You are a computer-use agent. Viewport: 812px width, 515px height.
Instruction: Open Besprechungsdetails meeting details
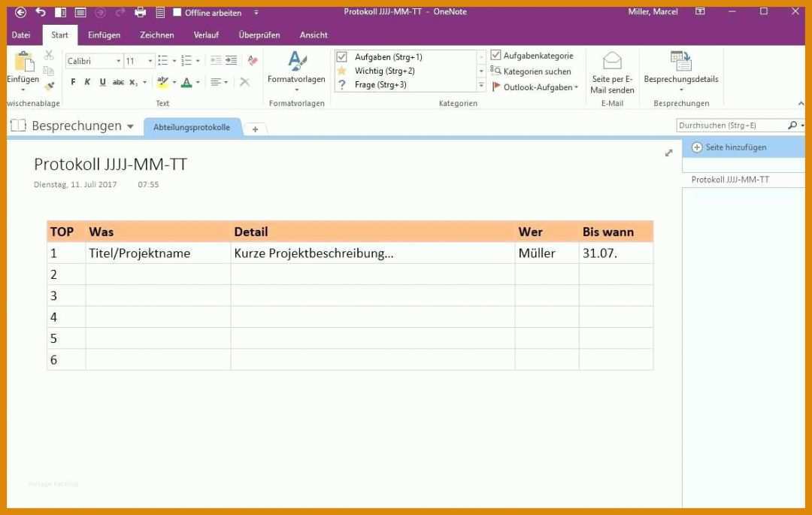coord(681,71)
